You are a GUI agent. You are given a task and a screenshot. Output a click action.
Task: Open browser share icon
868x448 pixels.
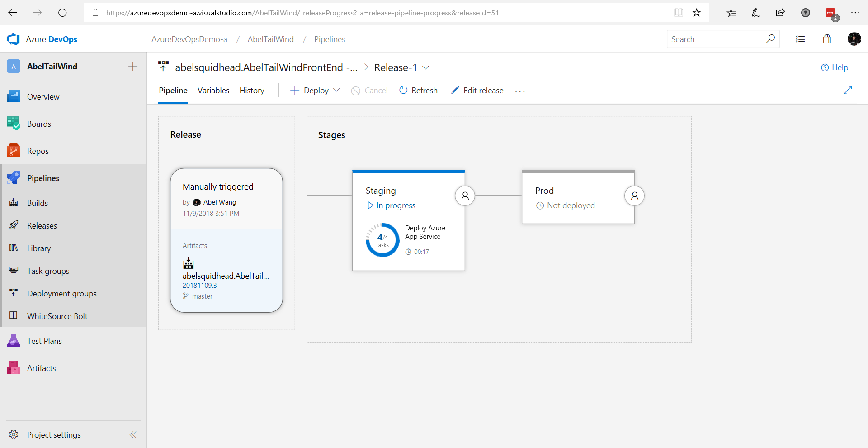point(780,13)
